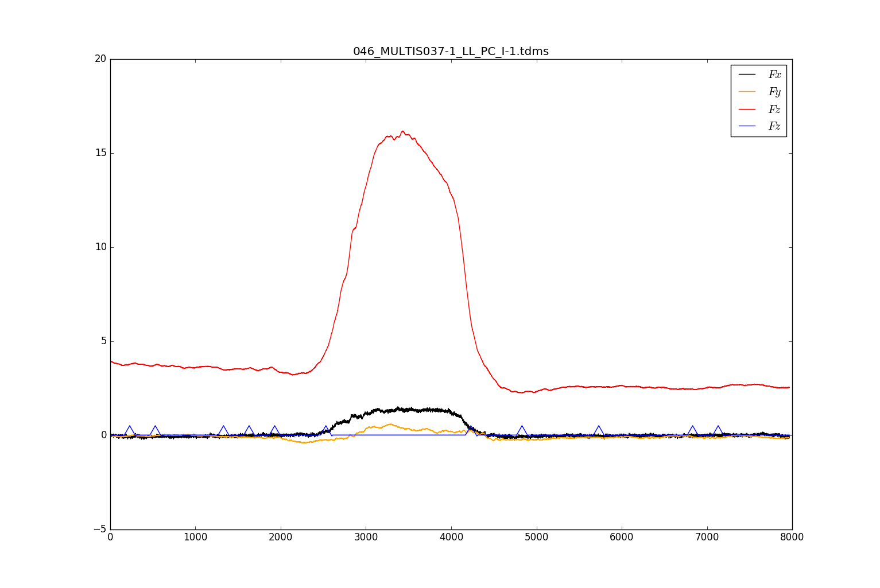Select the red-line Fz legend entry
This screenshot has width=880, height=588.
click(x=759, y=109)
